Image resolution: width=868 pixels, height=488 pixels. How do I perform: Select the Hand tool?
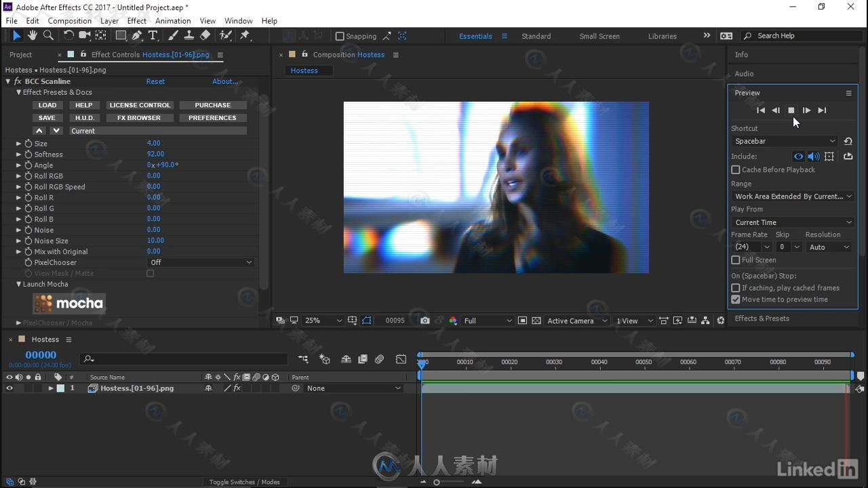coord(33,35)
